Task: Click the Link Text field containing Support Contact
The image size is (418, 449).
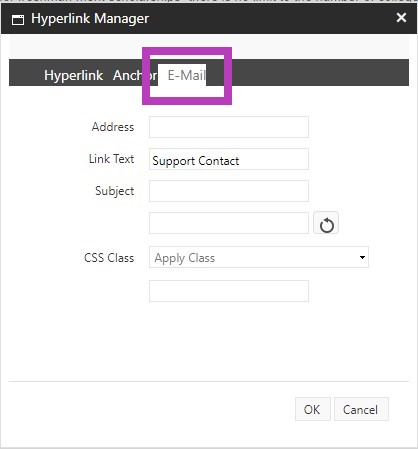Action: point(229,159)
